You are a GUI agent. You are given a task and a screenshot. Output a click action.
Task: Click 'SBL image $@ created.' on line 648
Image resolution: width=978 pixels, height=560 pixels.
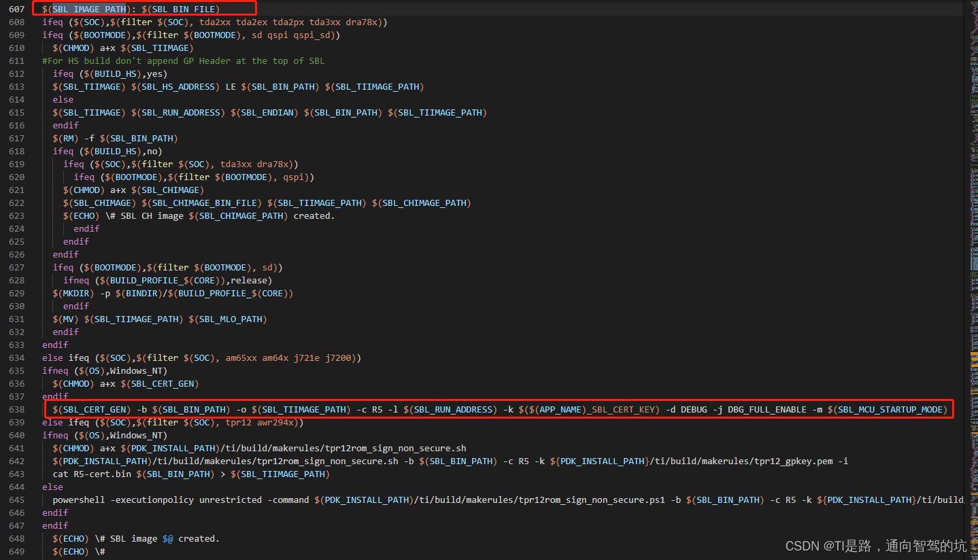coord(165,538)
